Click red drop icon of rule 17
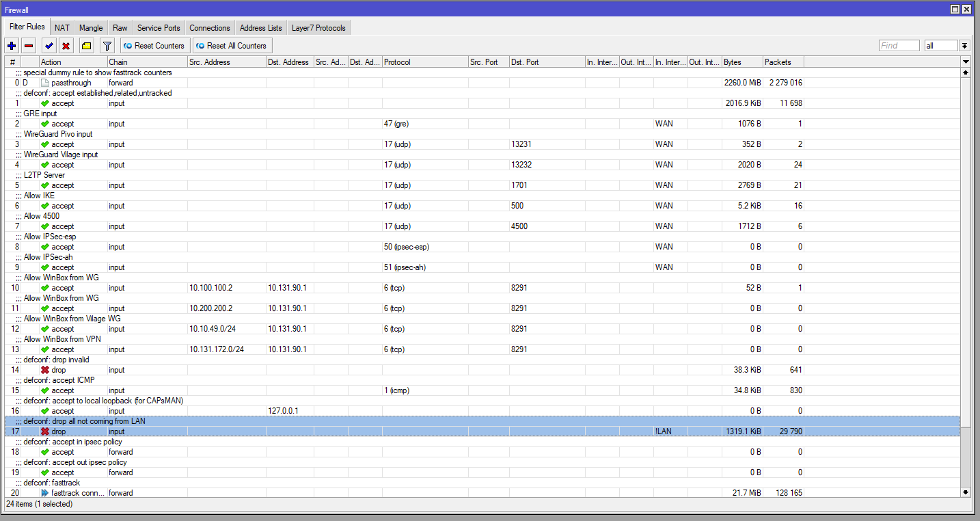The height and width of the screenshot is (521, 980). (45, 431)
